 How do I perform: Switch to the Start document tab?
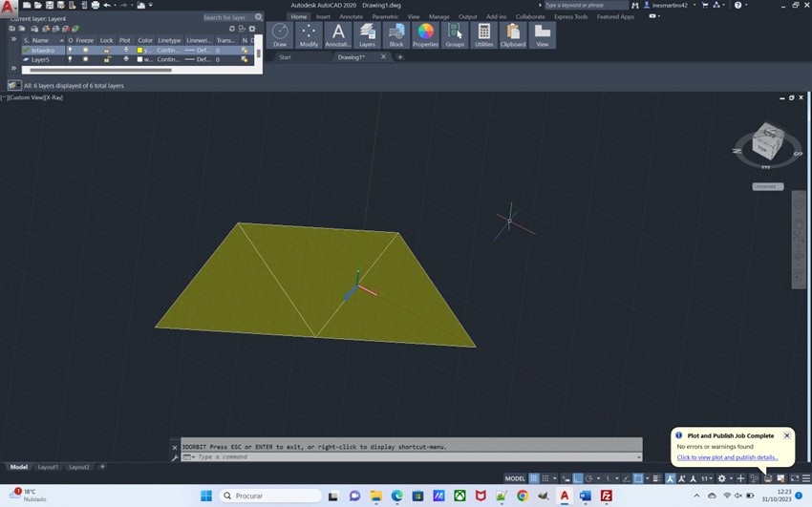(286, 57)
